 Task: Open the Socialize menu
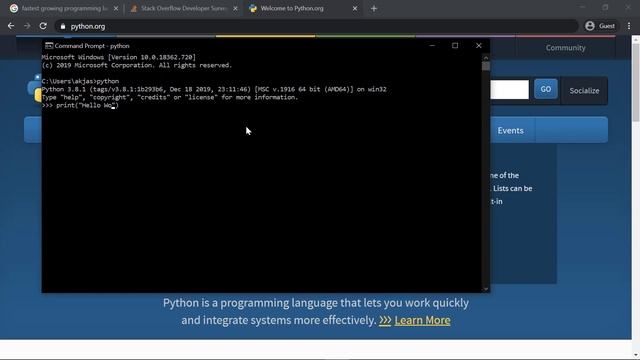[x=584, y=91]
